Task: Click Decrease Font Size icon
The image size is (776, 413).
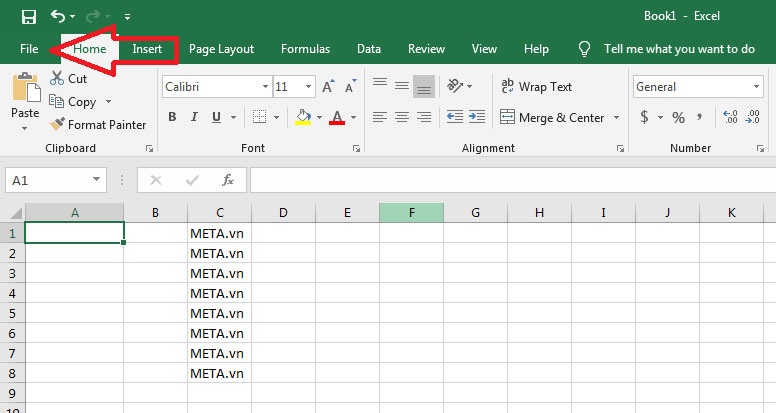Action: coord(350,87)
